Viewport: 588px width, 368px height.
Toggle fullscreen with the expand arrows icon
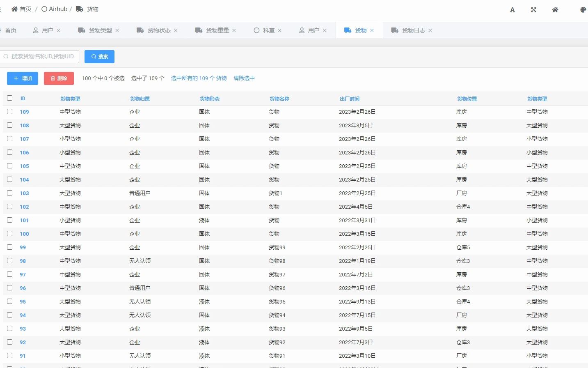[533, 9]
